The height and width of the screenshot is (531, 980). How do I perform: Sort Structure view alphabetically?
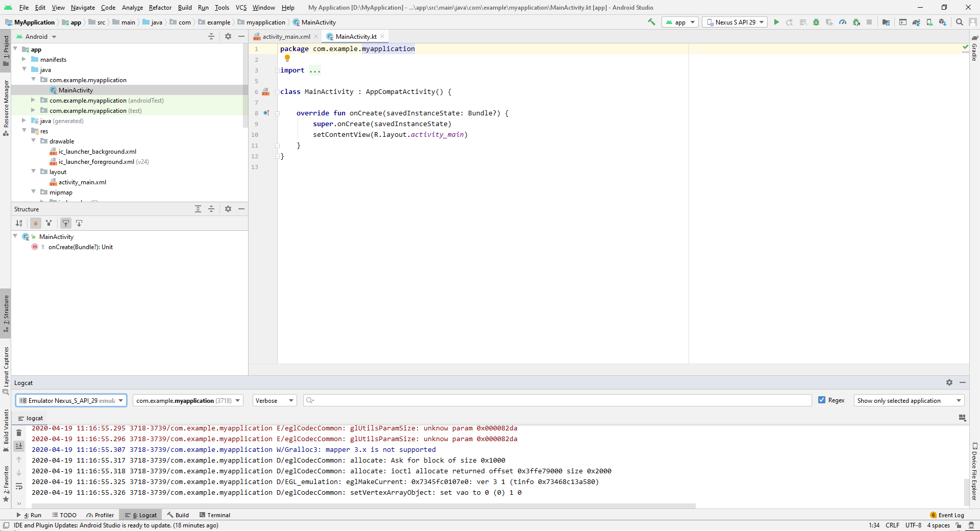coord(19,223)
